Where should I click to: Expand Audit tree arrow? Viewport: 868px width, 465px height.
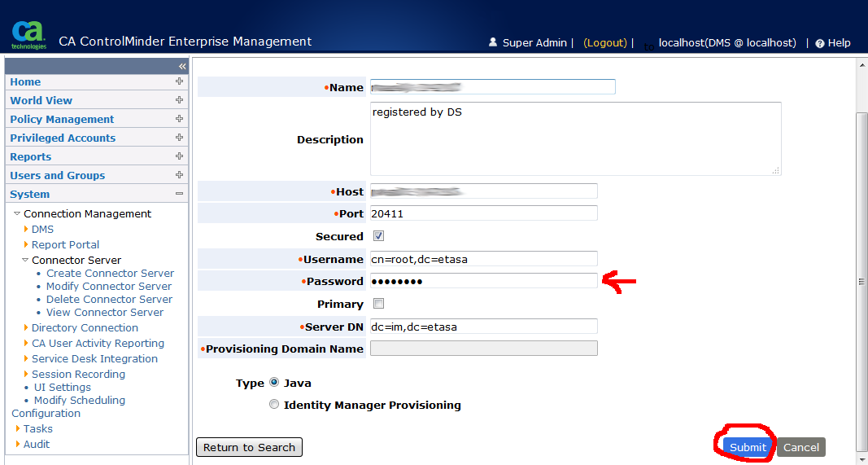click(x=18, y=444)
